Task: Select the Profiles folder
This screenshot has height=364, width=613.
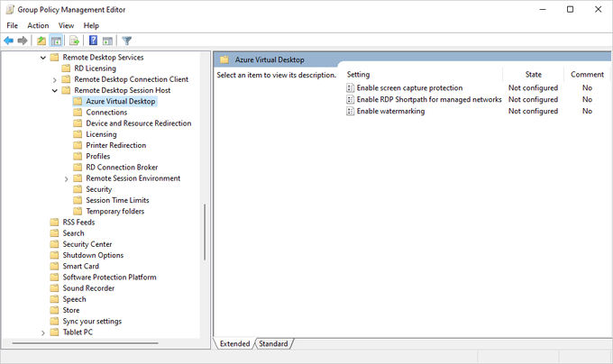Action: pyautogui.click(x=97, y=156)
